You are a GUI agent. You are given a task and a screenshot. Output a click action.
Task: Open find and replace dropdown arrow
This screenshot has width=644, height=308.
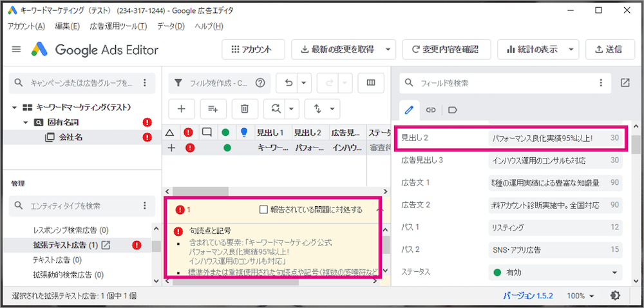coord(291,109)
